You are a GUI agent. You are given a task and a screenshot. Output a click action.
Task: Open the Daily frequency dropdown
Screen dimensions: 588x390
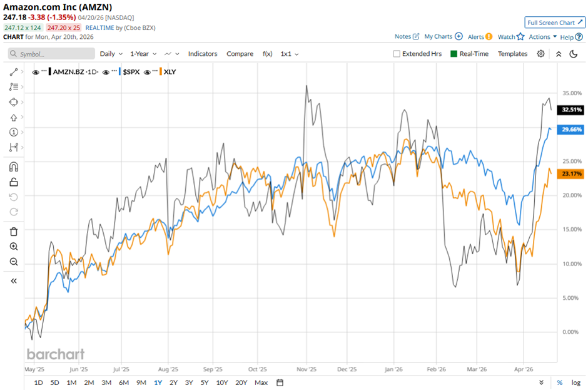[x=111, y=54]
